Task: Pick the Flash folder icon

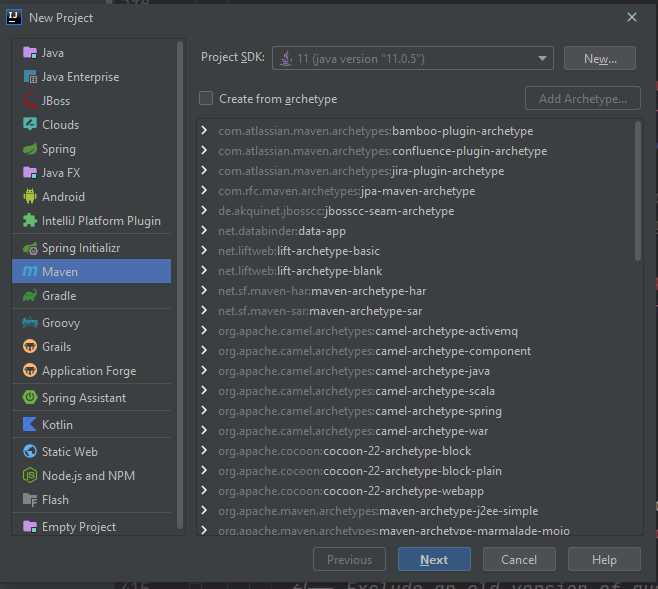Action: click(30, 500)
